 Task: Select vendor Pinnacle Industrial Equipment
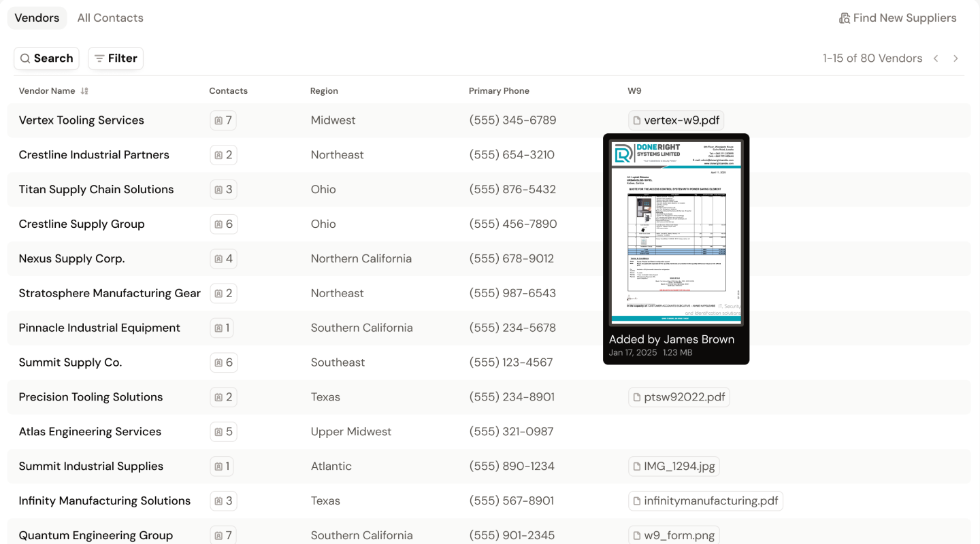point(99,328)
